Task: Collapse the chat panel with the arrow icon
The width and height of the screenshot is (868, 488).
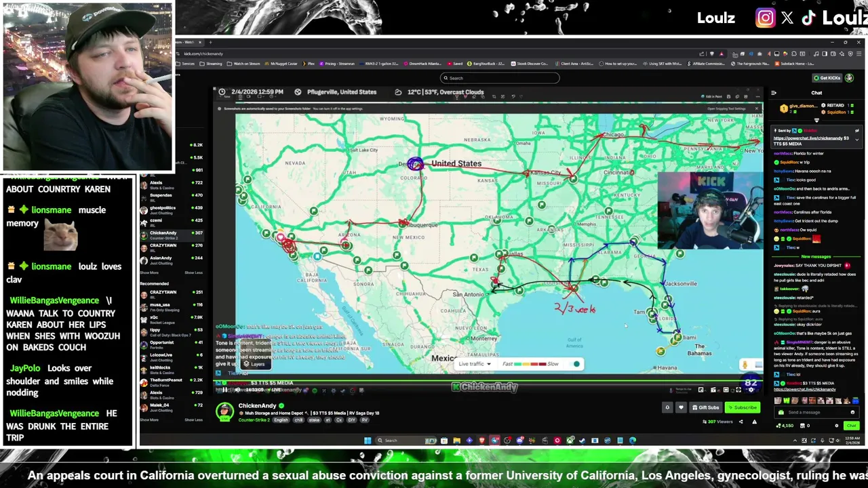Action: pyautogui.click(x=774, y=93)
